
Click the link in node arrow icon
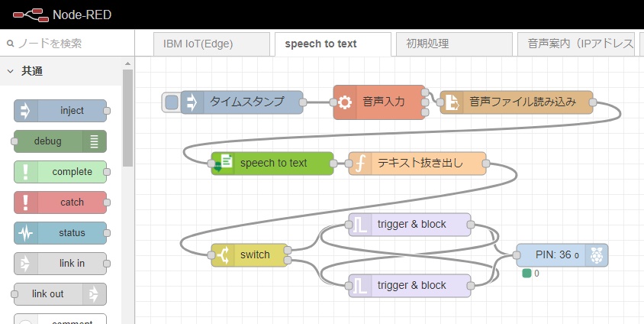pyautogui.click(x=25, y=264)
